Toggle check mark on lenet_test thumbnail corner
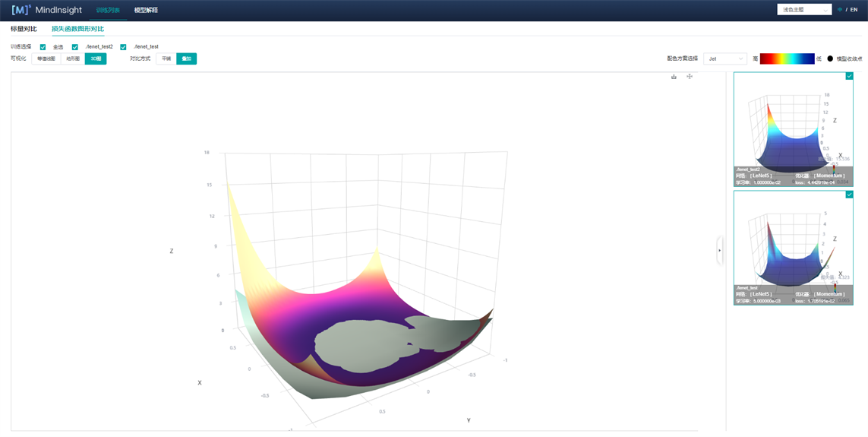The image size is (868, 437). [849, 195]
